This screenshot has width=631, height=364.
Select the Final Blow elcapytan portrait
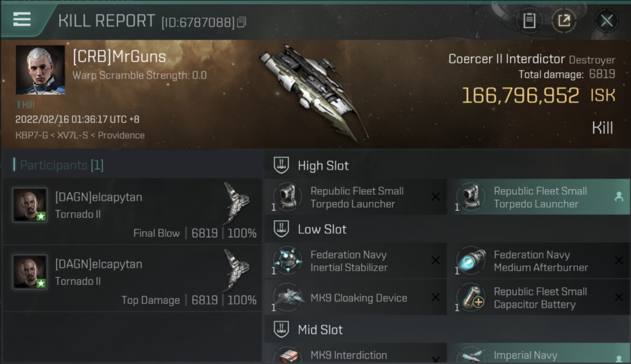(x=30, y=205)
